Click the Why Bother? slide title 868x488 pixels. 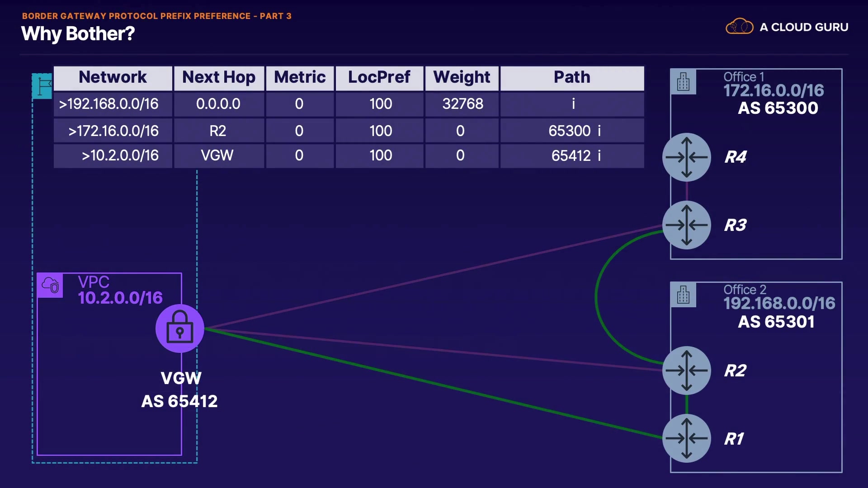coord(78,34)
